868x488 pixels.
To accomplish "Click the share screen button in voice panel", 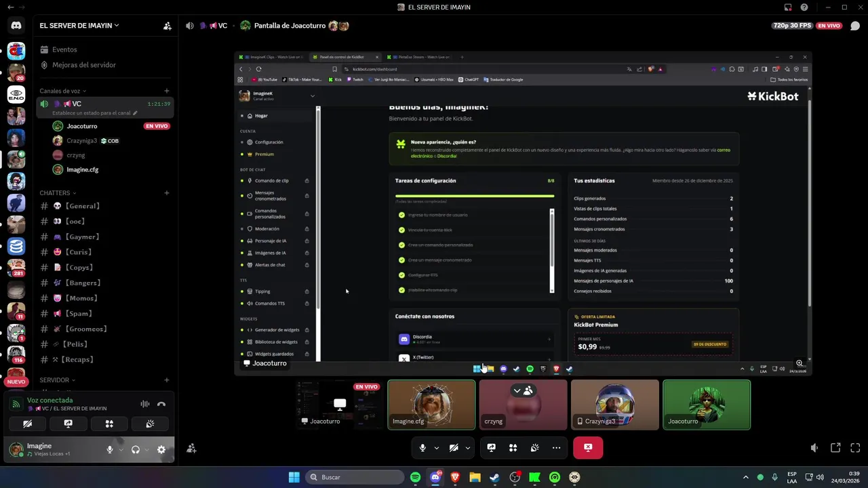I will (x=68, y=424).
